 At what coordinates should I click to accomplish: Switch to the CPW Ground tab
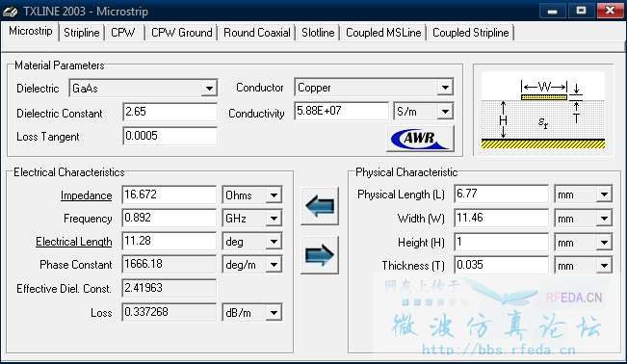181,33
